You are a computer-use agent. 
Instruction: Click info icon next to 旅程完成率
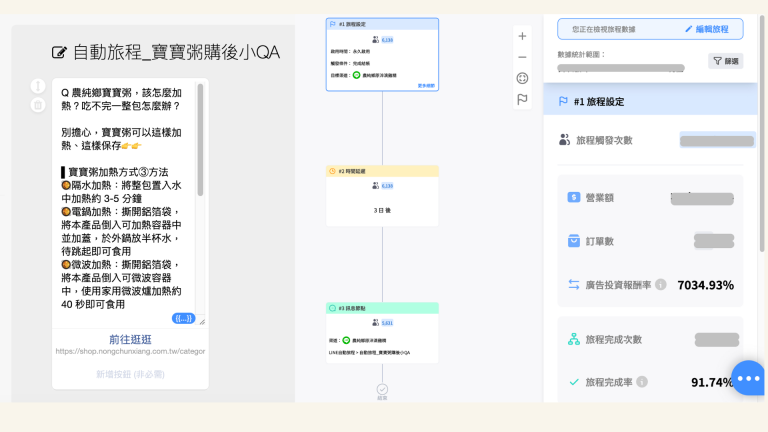[x=641, y=382]
